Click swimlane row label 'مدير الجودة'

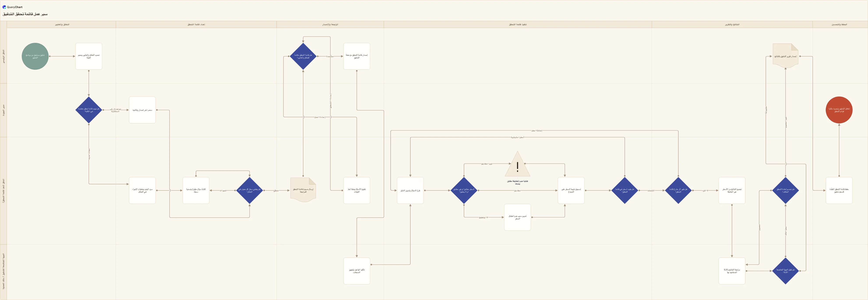coord(3,110)
